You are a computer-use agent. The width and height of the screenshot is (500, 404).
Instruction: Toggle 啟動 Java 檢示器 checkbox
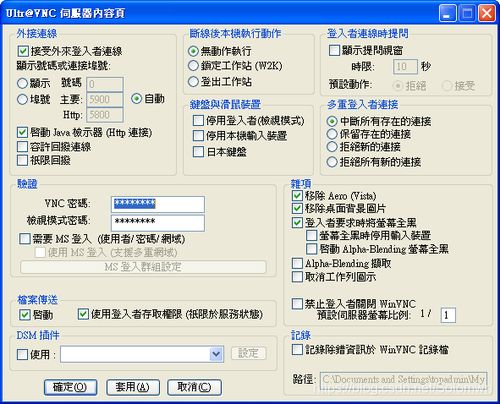[22, 133]
